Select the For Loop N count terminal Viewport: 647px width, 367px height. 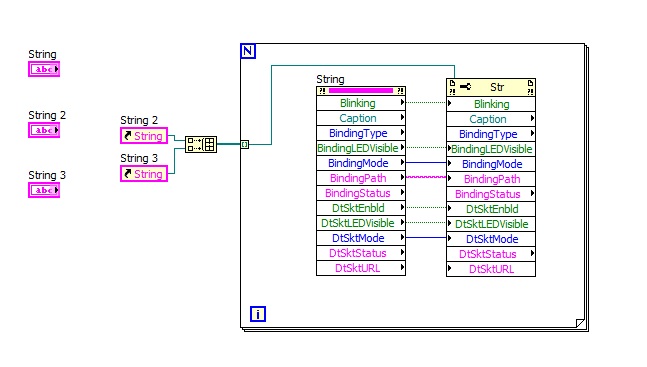[x=248, y=51]
